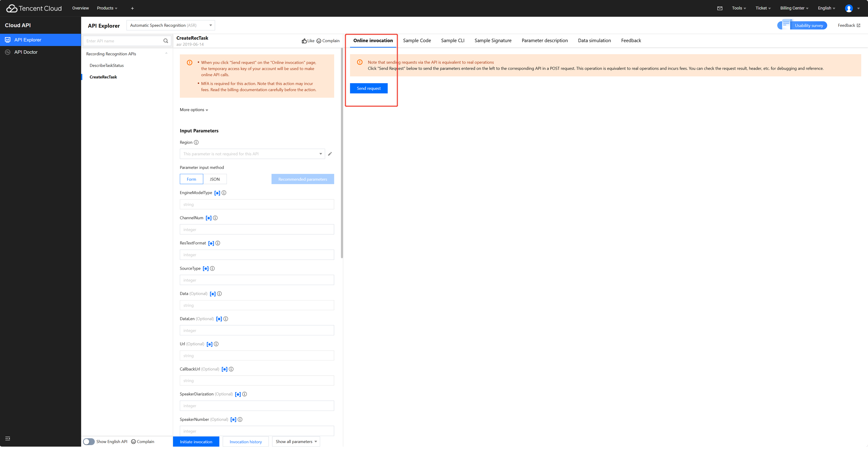The image size is (868, 451).
Task: Toggle the Show English API switch
Action: coord(89,441)
